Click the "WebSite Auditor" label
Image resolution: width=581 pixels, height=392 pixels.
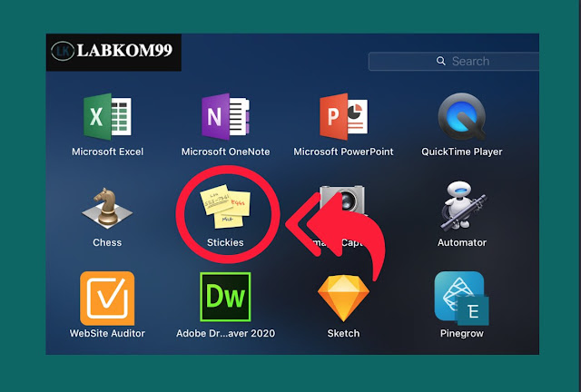click(x=107, y=333)
